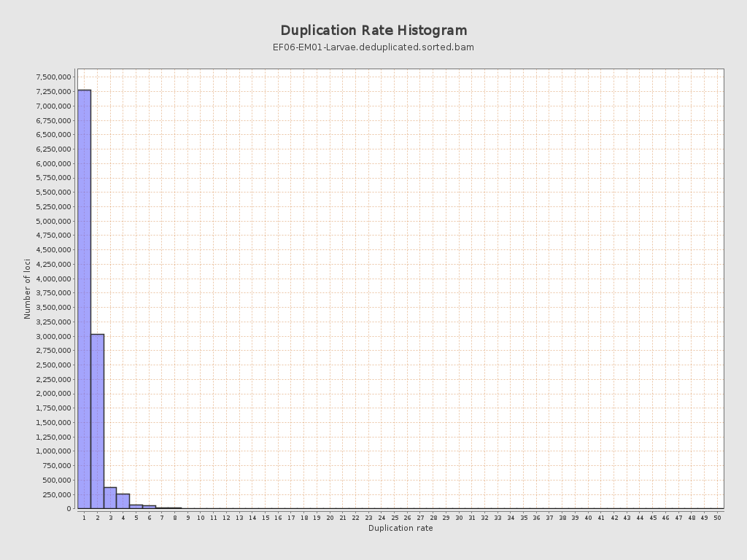
Task: Click x-axis tick label 45
Action: (653, 518)
